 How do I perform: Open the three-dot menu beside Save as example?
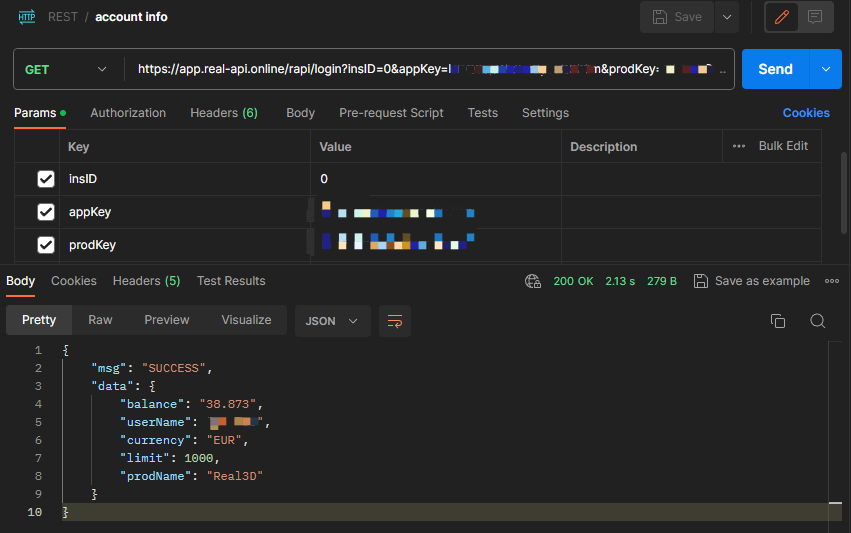[x=831, y=281]
